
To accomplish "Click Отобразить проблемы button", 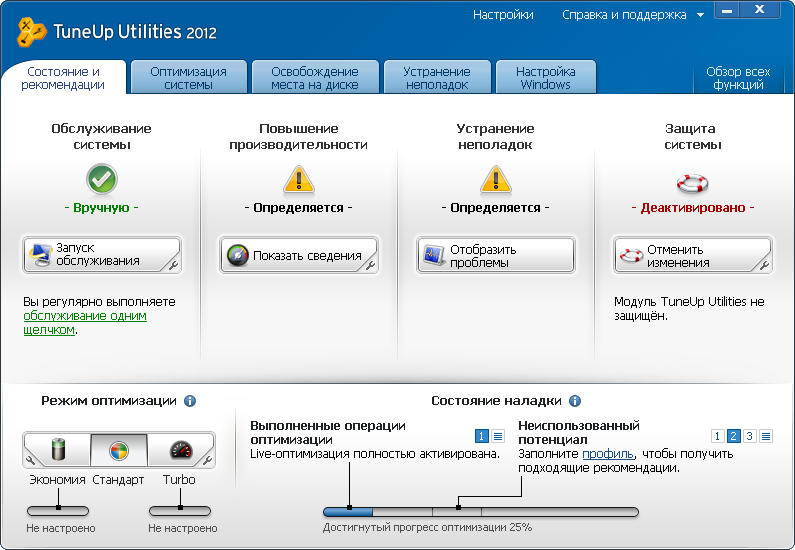I will tap(495, 255).
